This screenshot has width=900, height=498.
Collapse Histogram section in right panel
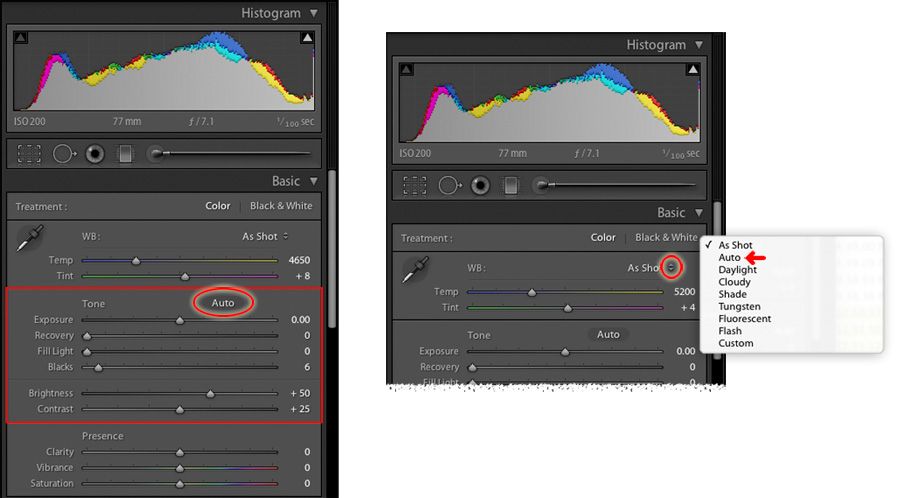coord(699,45)
